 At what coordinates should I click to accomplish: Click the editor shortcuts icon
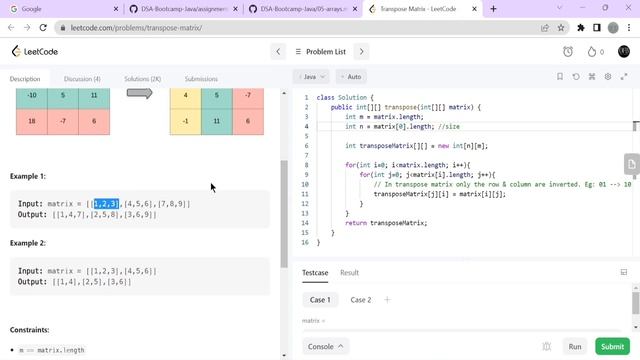coord(592,76)
